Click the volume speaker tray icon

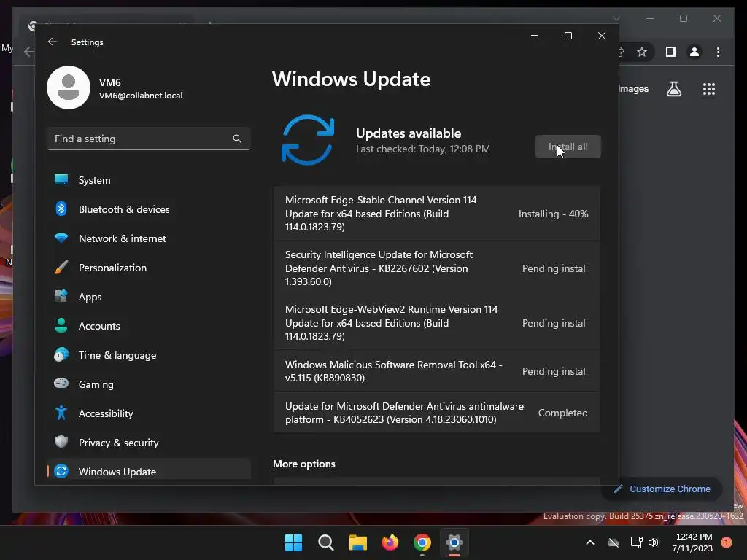(654, 542)
